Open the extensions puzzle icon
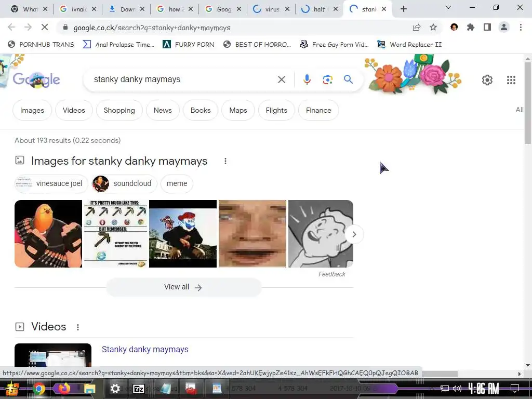Viewport: 532px width, 399px height. [471, 28]
